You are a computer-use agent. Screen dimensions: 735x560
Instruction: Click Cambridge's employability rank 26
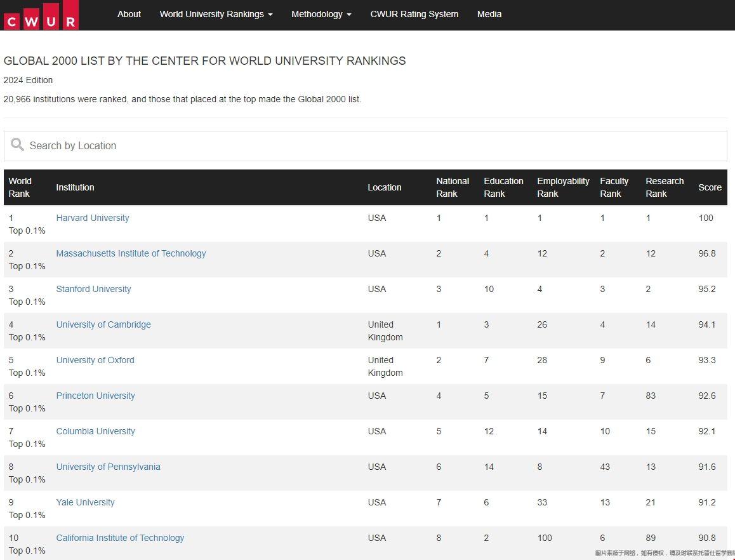542,324
